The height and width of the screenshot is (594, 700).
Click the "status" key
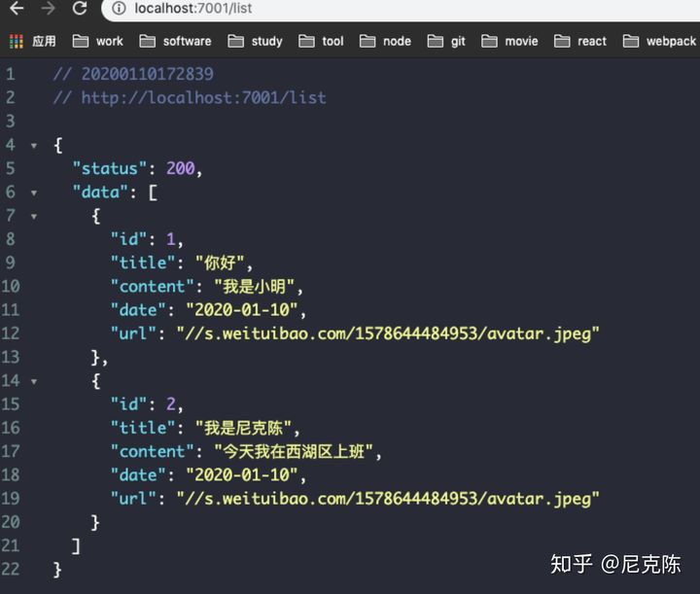click(110, 168)
